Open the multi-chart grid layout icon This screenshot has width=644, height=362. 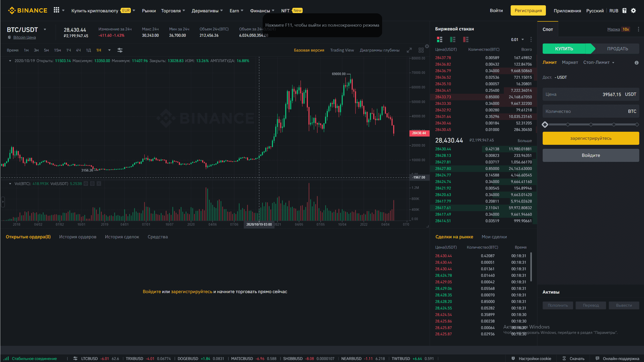421,50
